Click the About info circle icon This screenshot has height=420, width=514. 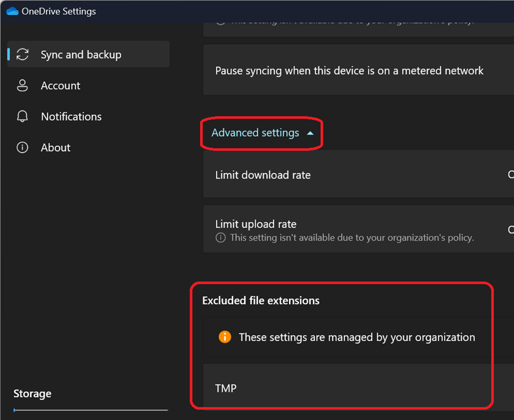coord(22,148)
